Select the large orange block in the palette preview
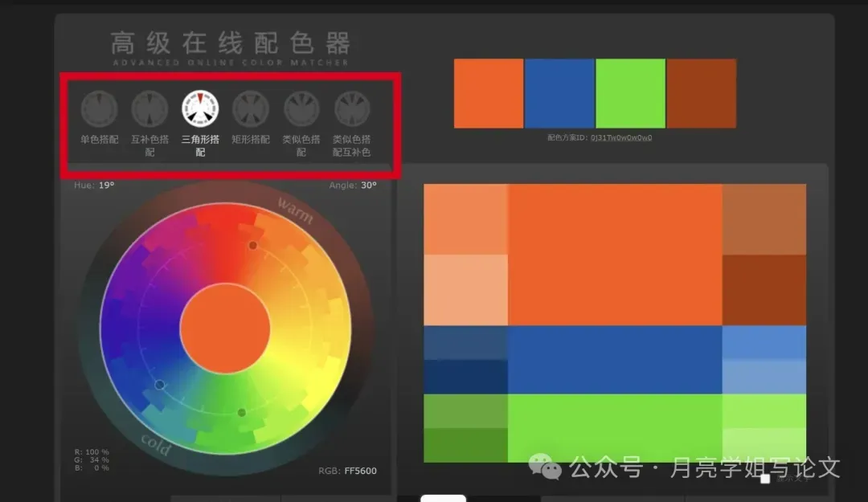 click(x=615, y=255)
